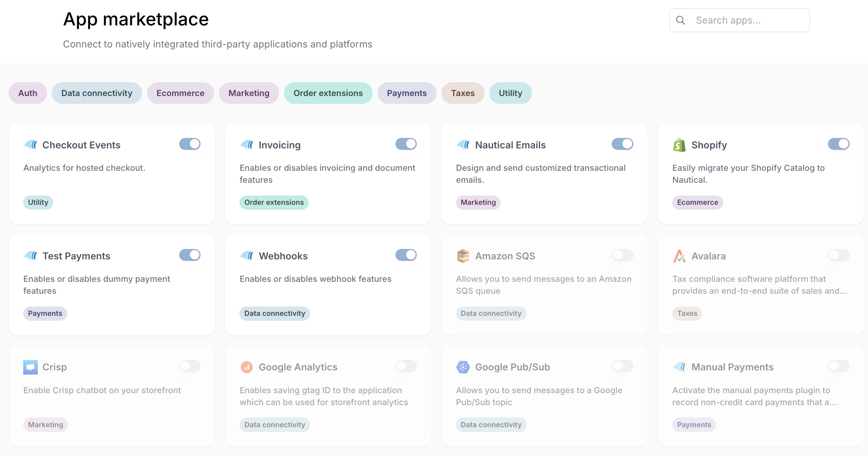
Task: Turn off the Invoicing switch
Action: click(x=406, y=144)
